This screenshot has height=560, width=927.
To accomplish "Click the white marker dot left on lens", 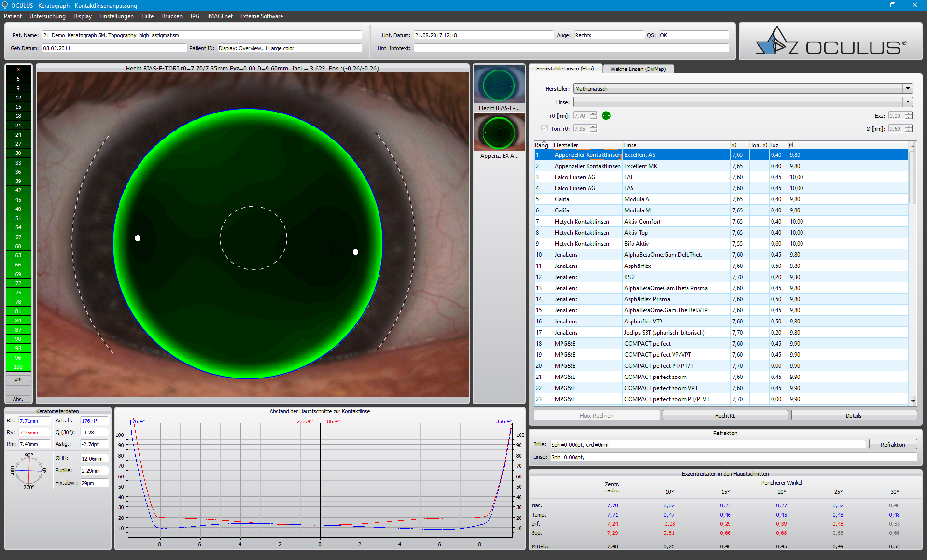I will pos(138,238).
